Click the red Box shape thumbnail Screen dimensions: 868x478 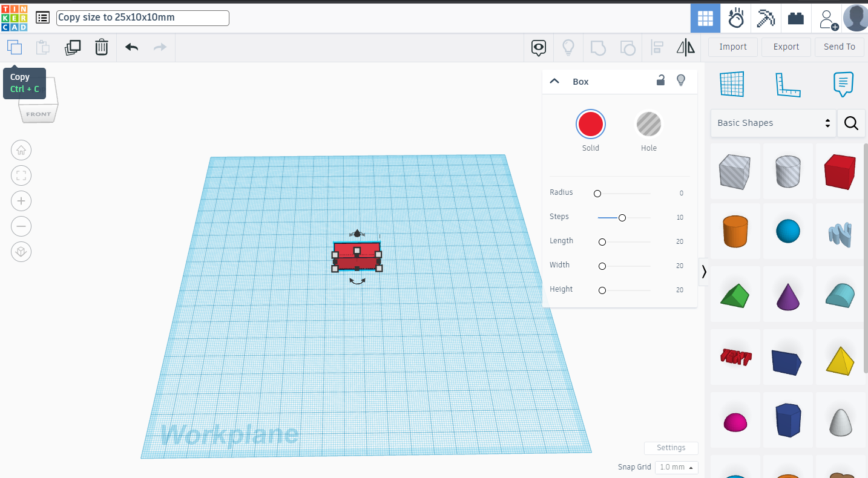tap(840, 171)
